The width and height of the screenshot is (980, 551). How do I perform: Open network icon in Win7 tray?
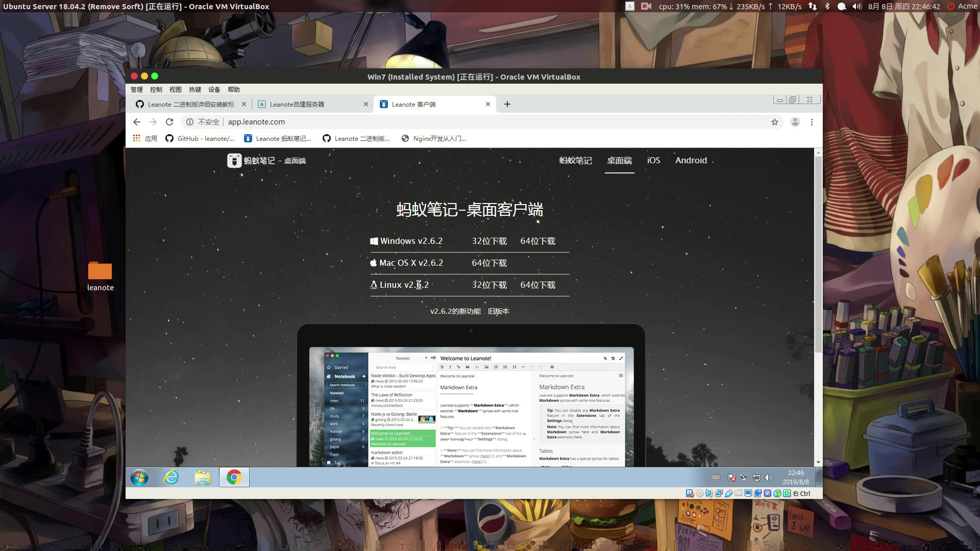pos(756,478)
